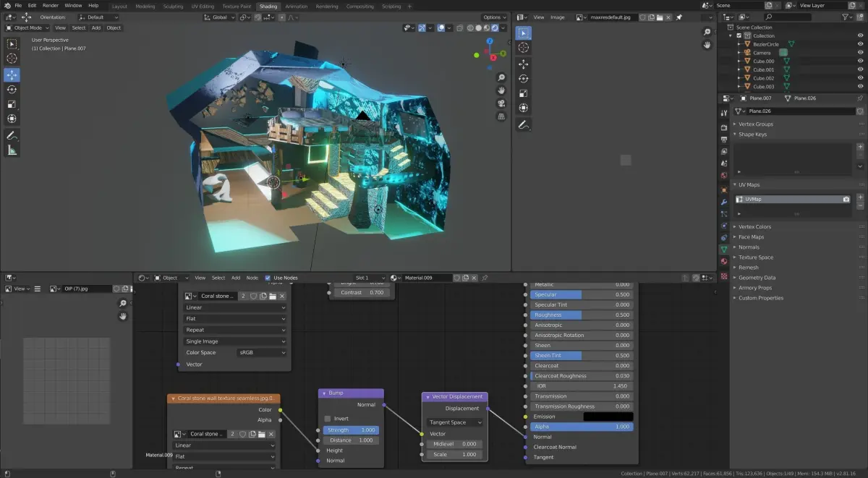Toggle Collection exclude checkbox in outliner
The image size is (868, 478).
[x=739, y=35]
